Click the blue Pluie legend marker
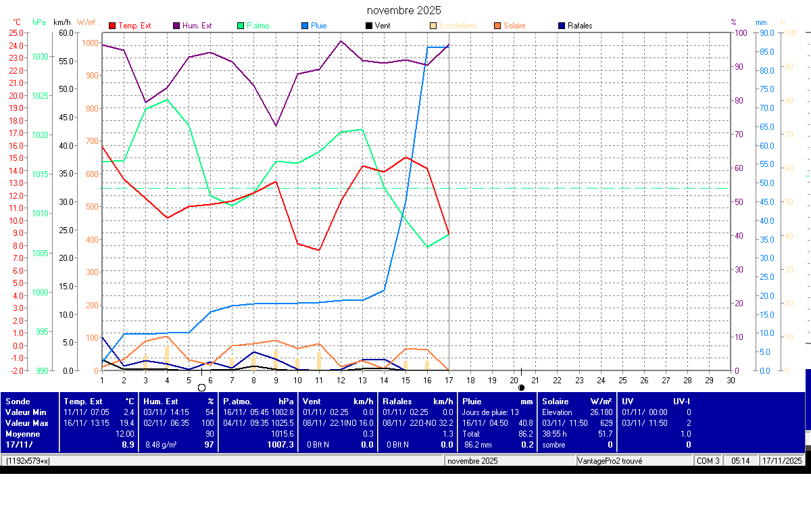811x532 pixels. (x=305, y=26)
